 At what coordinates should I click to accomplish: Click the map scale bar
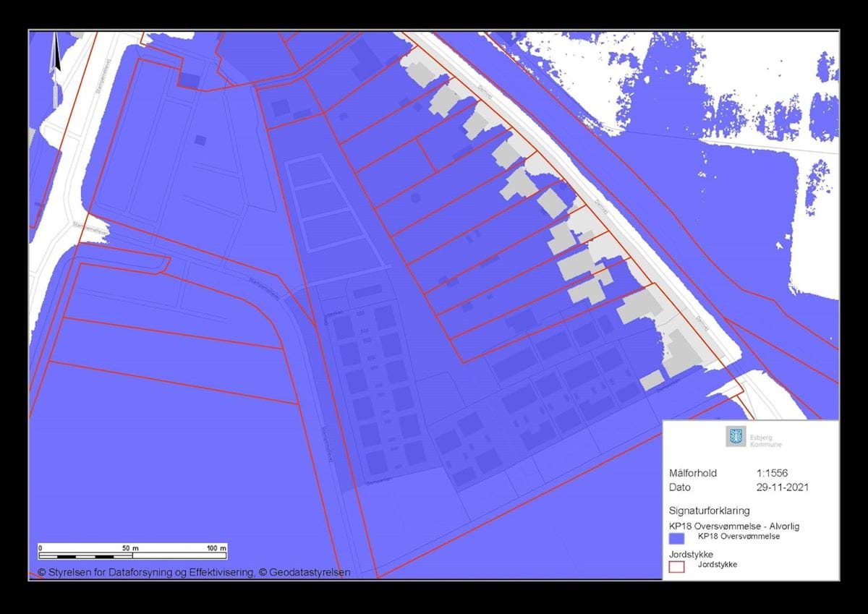point(132,556)
